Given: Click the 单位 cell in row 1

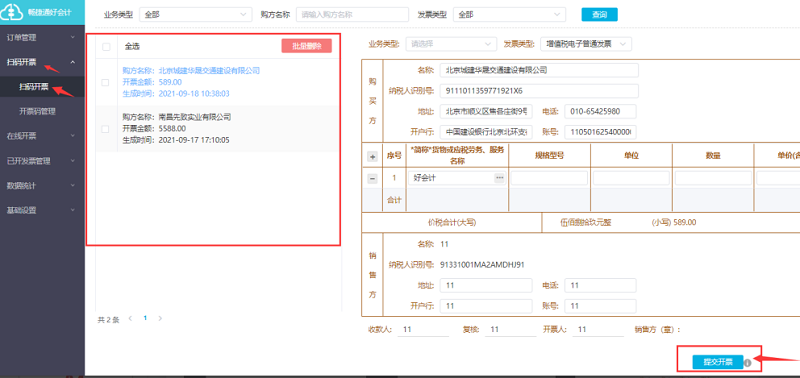Looking at the screenshot, I should pos(631,178).
